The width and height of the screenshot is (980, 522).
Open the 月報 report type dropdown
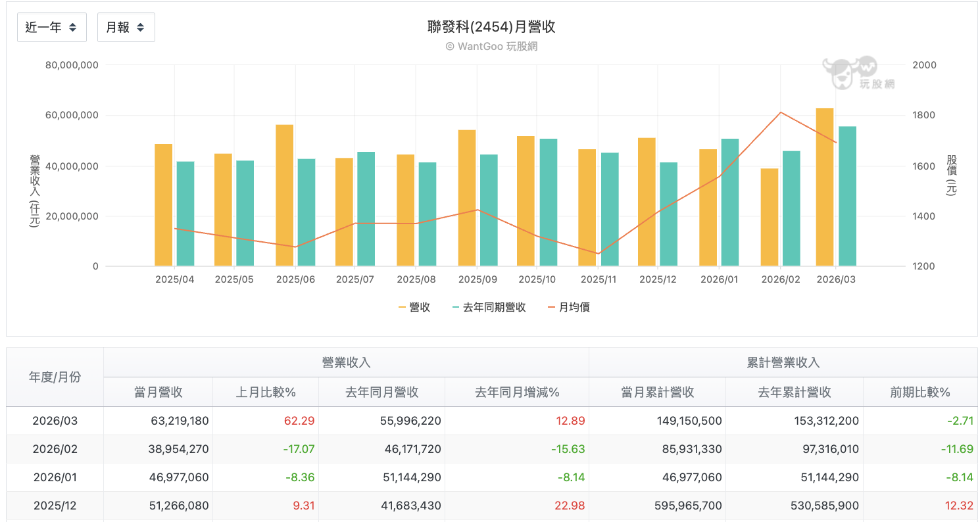point(126,28)
